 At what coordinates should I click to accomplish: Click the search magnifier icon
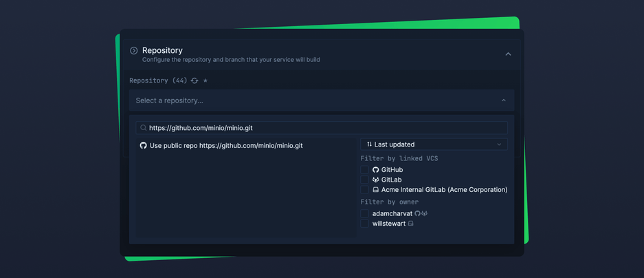tap(144, 128)
